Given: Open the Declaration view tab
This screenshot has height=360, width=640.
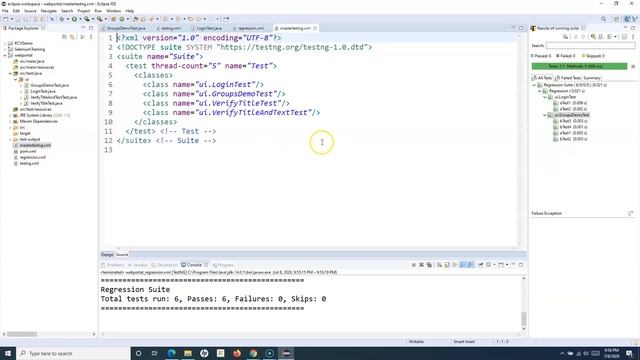Looking at the screenshot, I should pyautogui.click(x=164, y=265).
